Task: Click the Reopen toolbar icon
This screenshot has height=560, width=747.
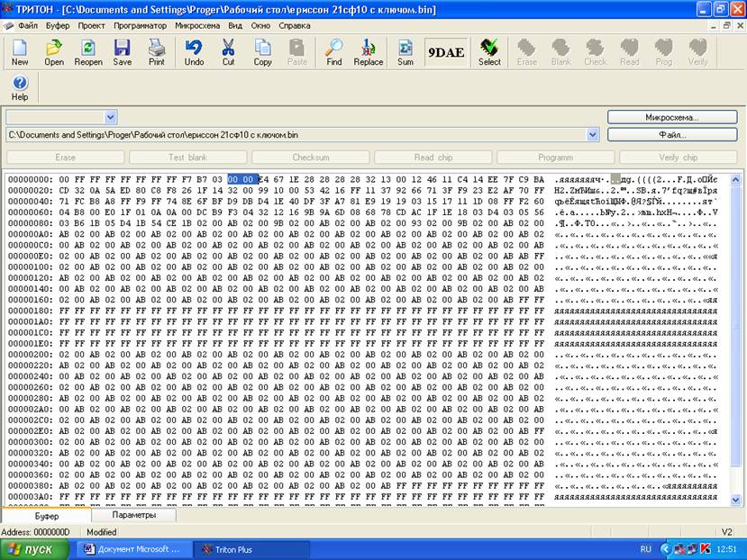Action: point(88,52)
